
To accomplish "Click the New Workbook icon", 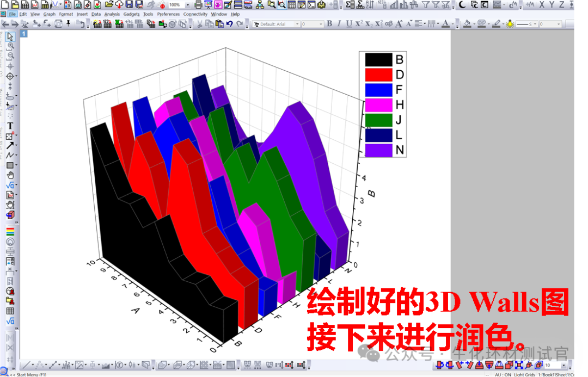I will tap(25, 5).
